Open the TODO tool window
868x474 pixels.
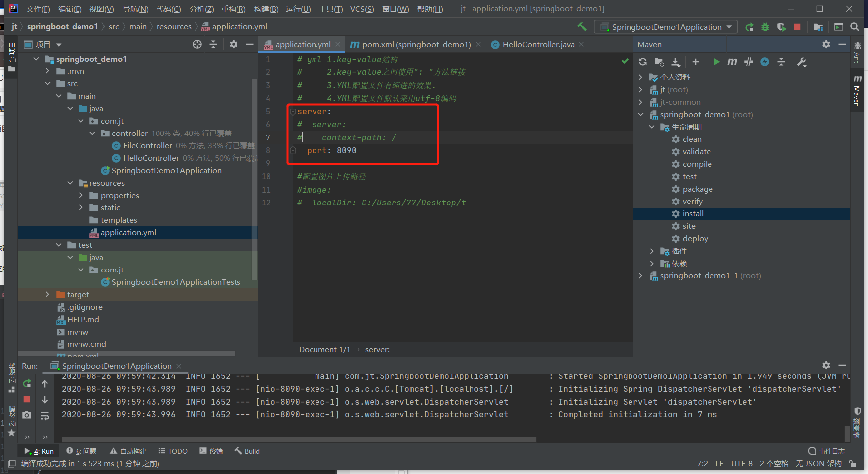pyautogui.click(x=173, y=451)
